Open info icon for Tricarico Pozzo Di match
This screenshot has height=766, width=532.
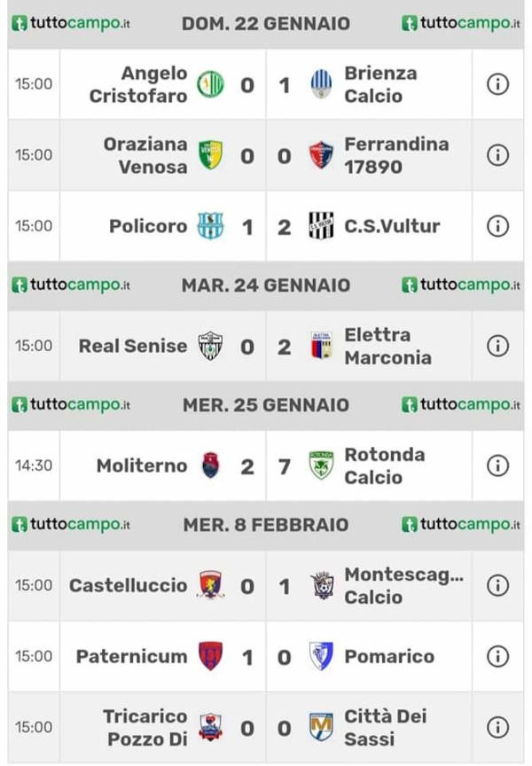497,727
